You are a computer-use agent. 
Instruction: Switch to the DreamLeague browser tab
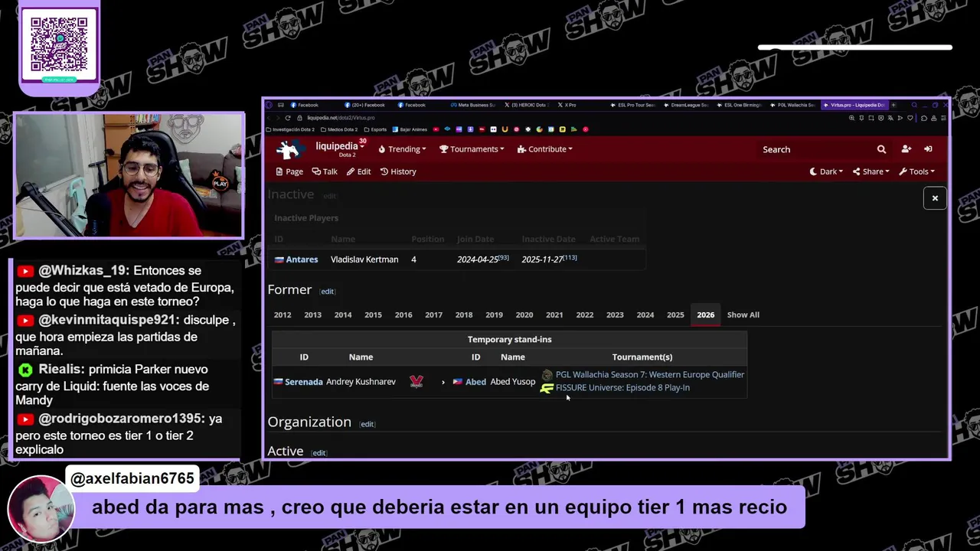(686, 105)
